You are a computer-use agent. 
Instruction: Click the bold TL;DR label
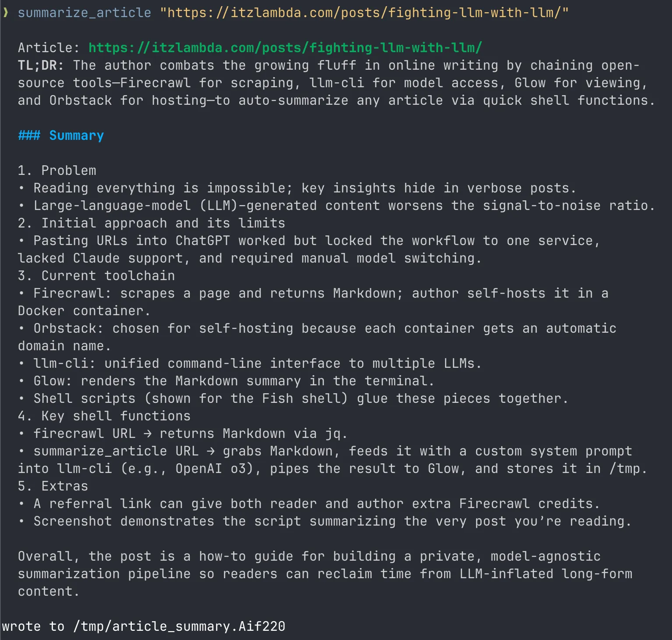click(41, 65)
